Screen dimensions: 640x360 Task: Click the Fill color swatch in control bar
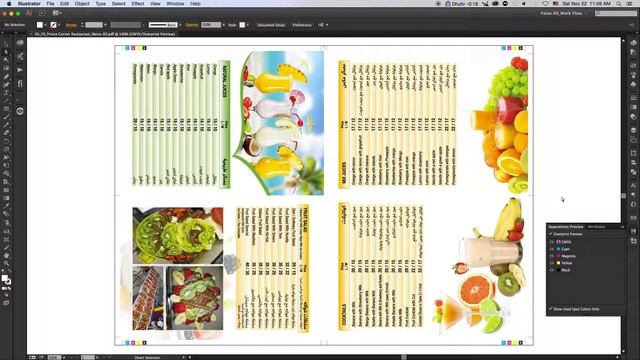[x=40, y=25]
